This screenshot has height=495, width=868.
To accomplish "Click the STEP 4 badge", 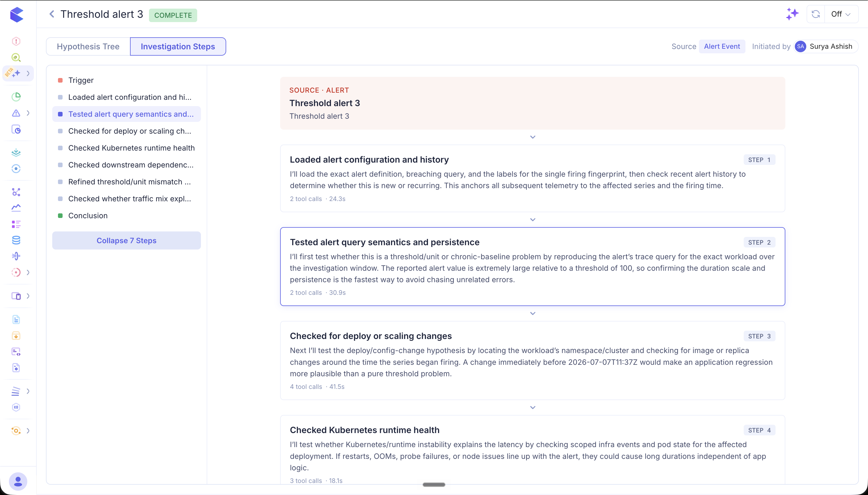I will click(x=759, y=430).
